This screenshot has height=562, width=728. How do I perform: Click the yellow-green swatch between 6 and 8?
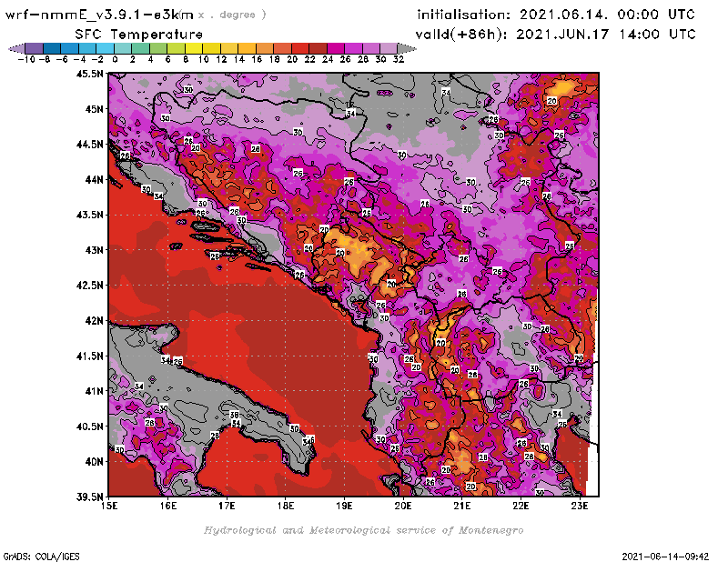pos(176,48)
